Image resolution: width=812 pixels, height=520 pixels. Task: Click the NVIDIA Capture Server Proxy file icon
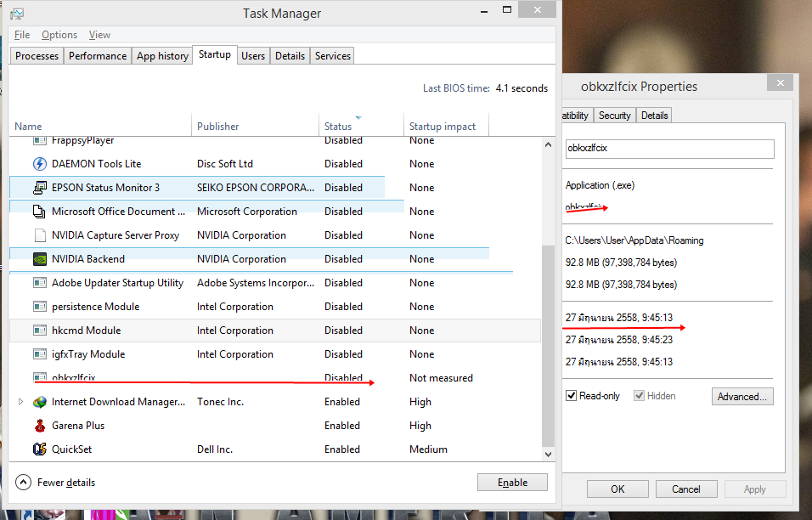pyautogui.click(x=40, y=235)
